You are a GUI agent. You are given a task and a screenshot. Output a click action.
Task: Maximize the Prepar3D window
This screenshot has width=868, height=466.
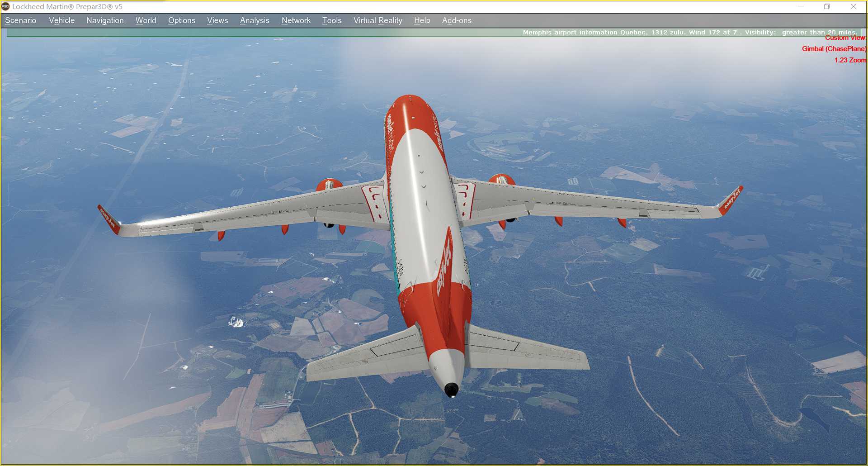tap(827, 7)
